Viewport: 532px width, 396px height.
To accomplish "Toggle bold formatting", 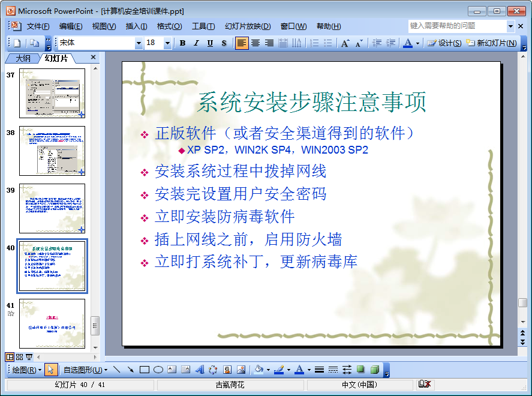I will tap(182, 43).
